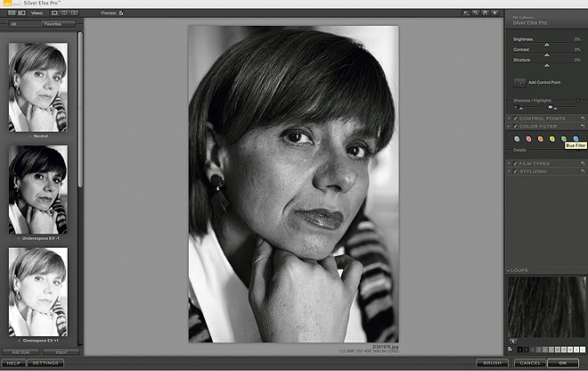588x371 pixels.
Task: Select zone 5 in the zone system bar
Action: 551,350
